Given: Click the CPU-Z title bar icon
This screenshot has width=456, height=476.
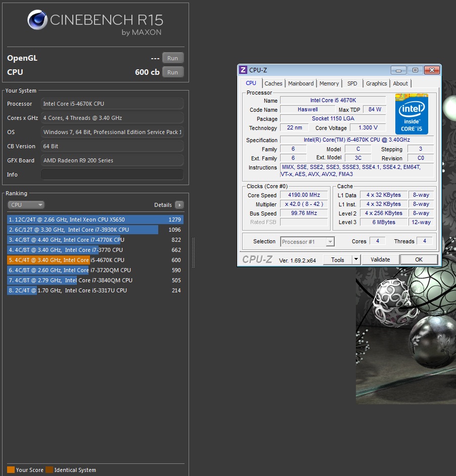Looking at the screenshot, I should [x=243, y=70].
